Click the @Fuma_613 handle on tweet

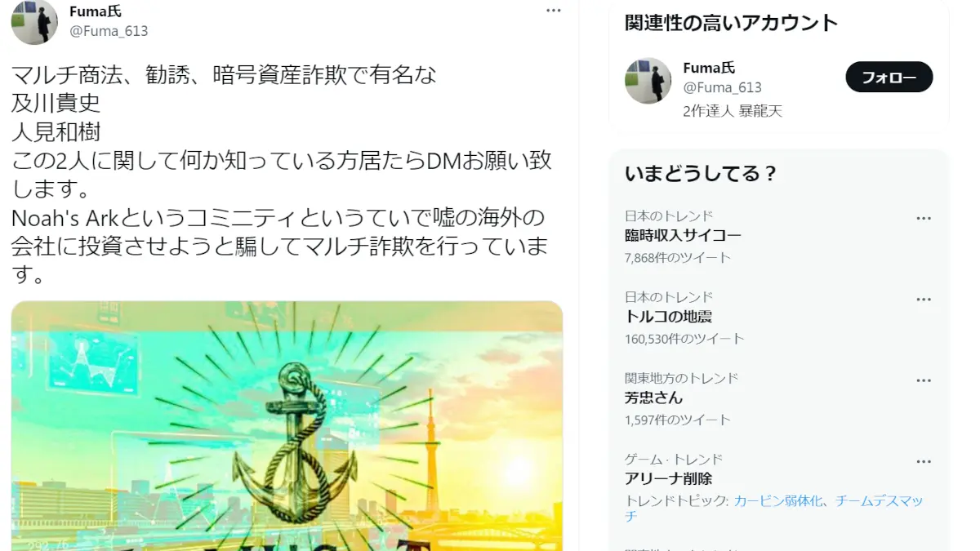[109, 31]
